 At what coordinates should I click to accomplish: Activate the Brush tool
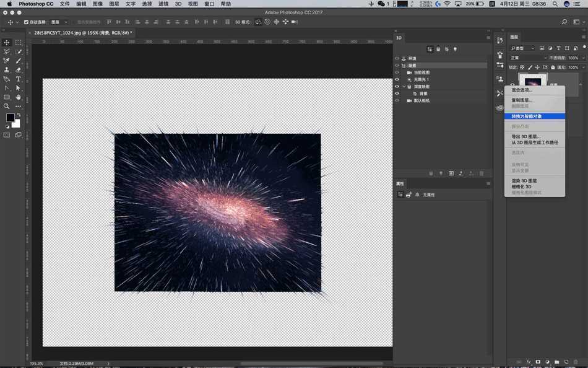[x=19, y=61]
